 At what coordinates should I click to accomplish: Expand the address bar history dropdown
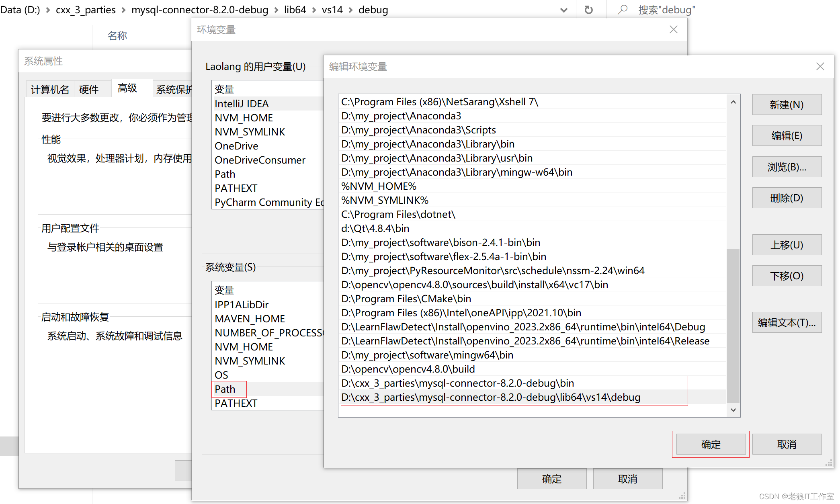[563, 10]
